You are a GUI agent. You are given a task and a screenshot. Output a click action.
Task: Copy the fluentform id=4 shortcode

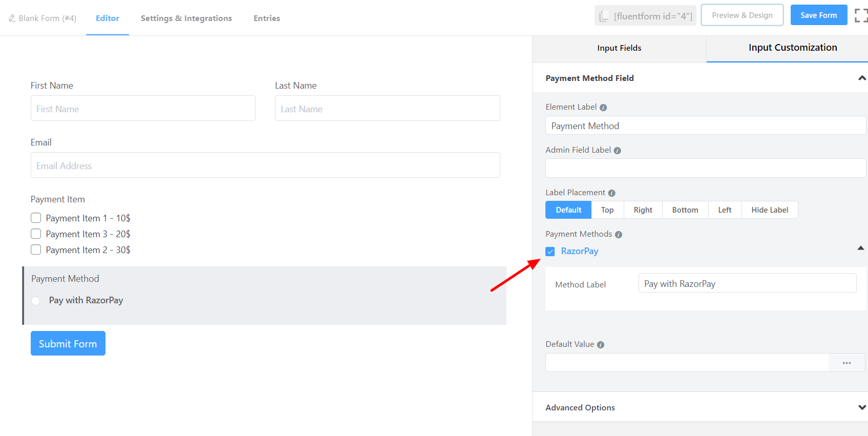coord(645,16)
